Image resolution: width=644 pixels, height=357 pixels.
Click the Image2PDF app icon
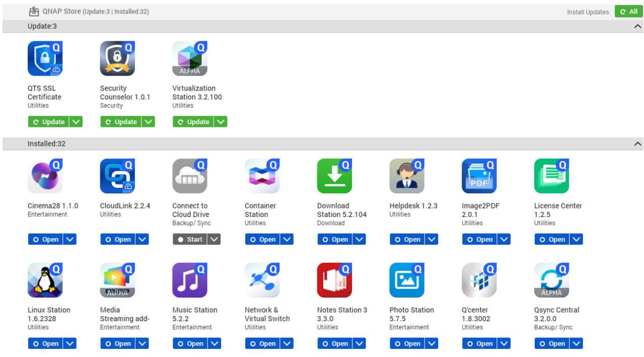[479, 176]
